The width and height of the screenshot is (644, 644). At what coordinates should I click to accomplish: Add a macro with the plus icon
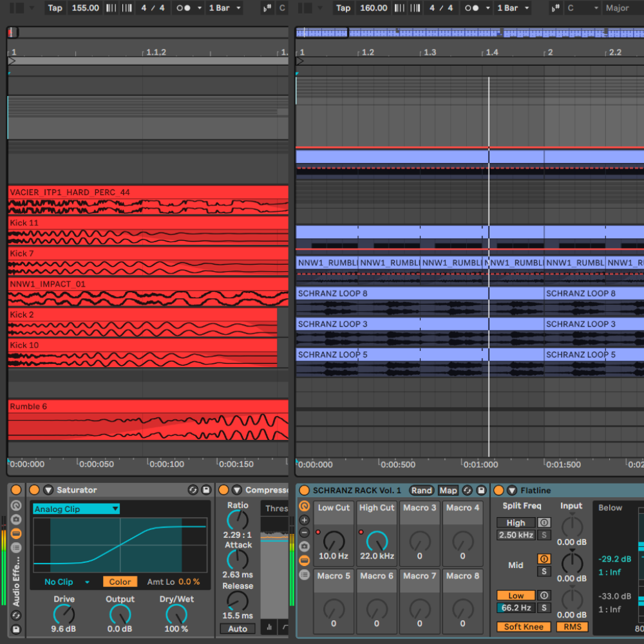305,520
